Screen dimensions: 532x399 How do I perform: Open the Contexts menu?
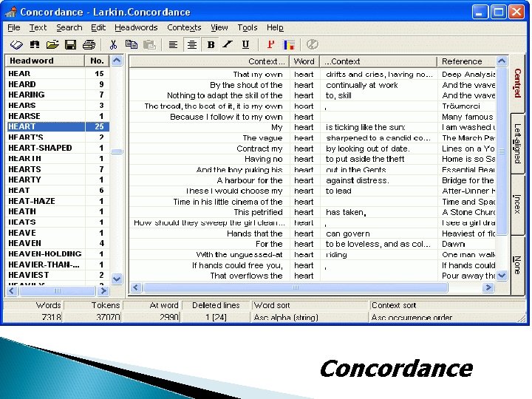pyautogui.click(x=184, y=27)
